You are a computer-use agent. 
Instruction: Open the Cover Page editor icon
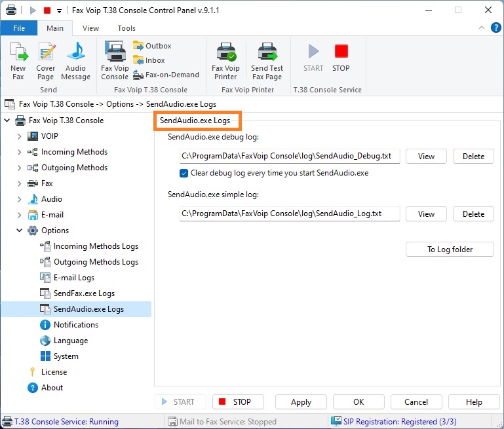pyautogui.click(x=46, y=61)
